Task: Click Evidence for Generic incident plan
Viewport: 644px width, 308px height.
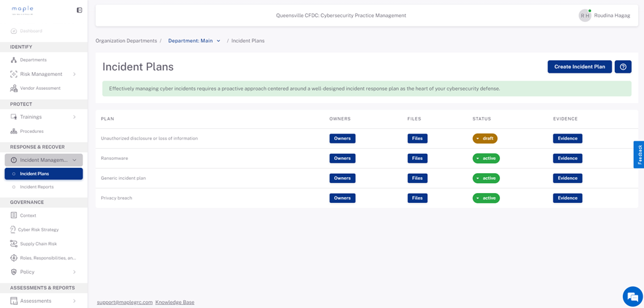Action: click(567, 178)
